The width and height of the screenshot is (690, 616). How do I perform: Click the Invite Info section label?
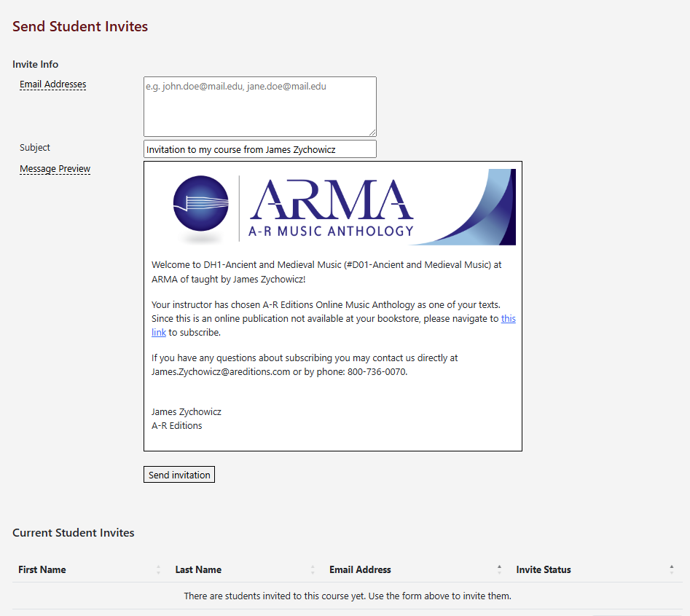coord(35,64)
